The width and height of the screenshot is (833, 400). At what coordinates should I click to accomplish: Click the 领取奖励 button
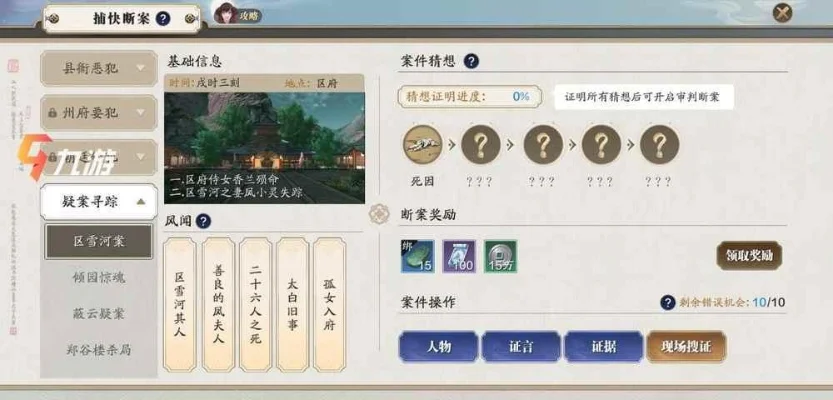(749, 256)
